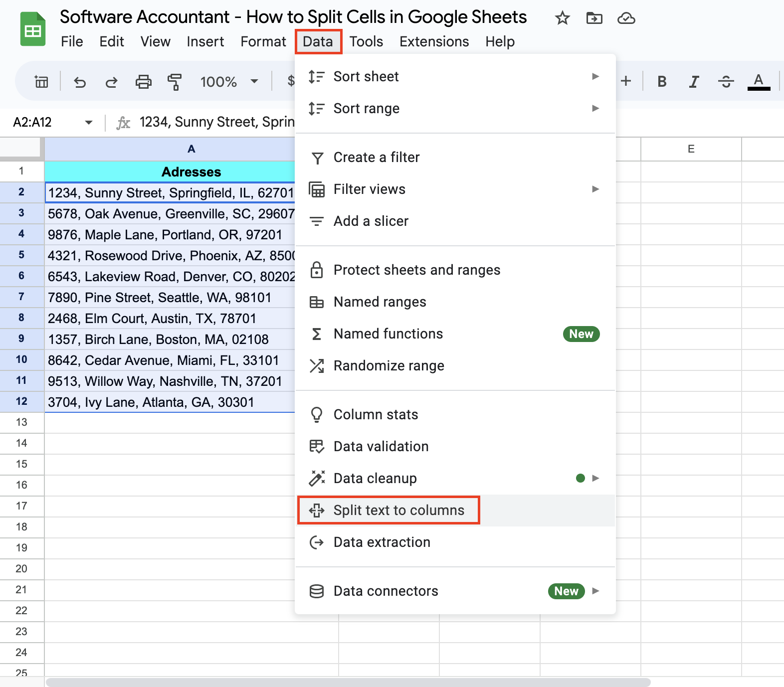Activate the paint format tool
The image size is (784, 687).
[x=175, y=81]
